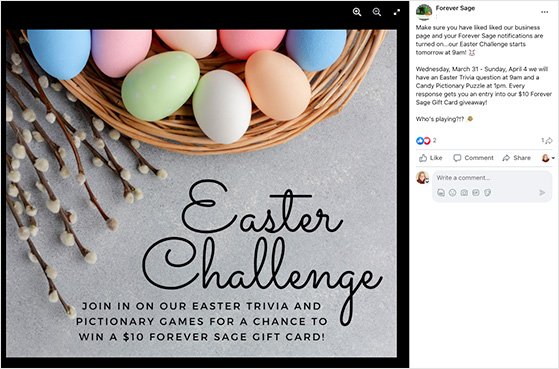Open the three-dots post options menu
The height and width of the screenshot is (369, 559).
tap(544, 12)
